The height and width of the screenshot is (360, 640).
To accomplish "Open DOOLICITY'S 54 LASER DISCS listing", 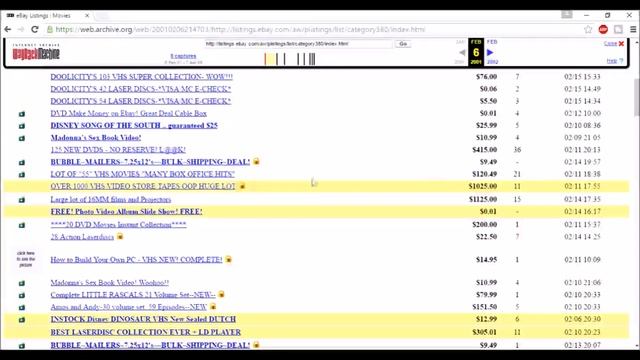I will pyautogui.click(x=141, y=101).
